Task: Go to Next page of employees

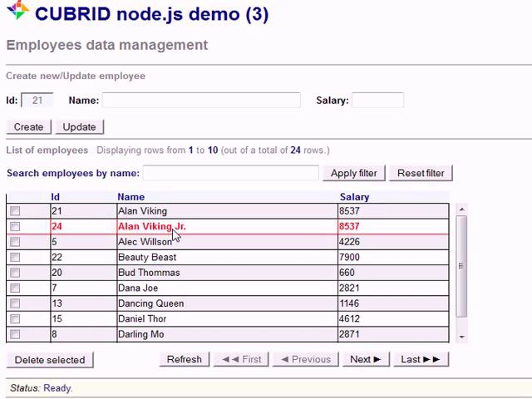Action: 366,359
